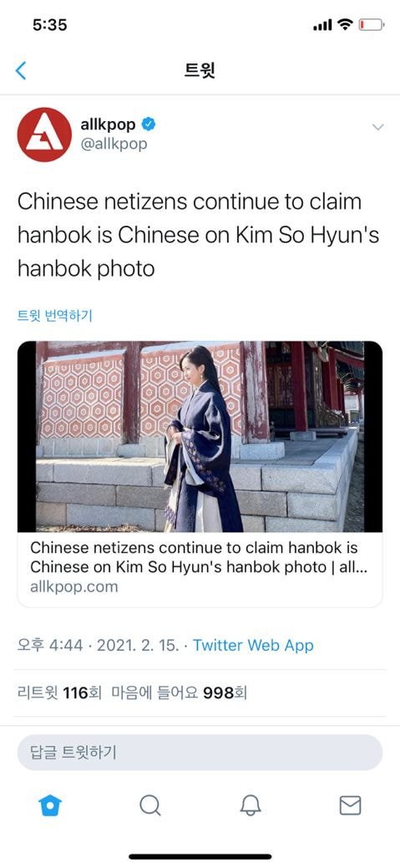Go back using the blue back arrow
Screen dimensions: 400x868
[x=21, y=71]
